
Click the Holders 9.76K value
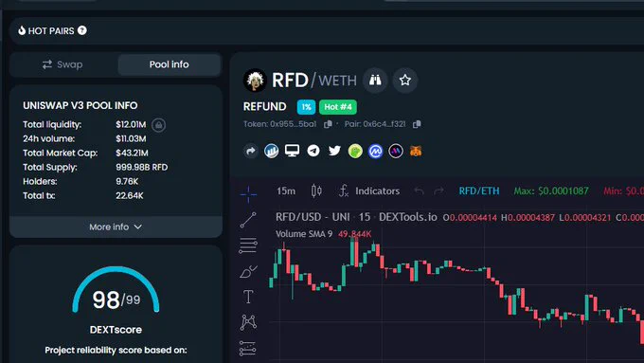tap(127, 181)
